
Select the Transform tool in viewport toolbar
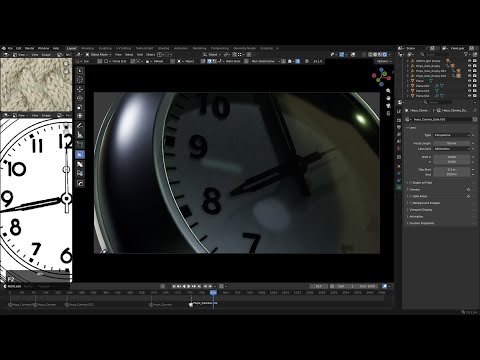[80, 116]
